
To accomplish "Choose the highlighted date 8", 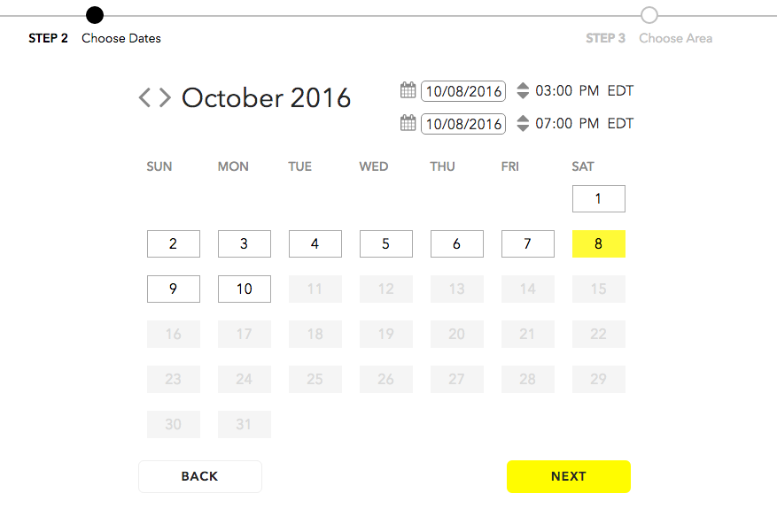I will pyautogui.click(x=599, y=243).
